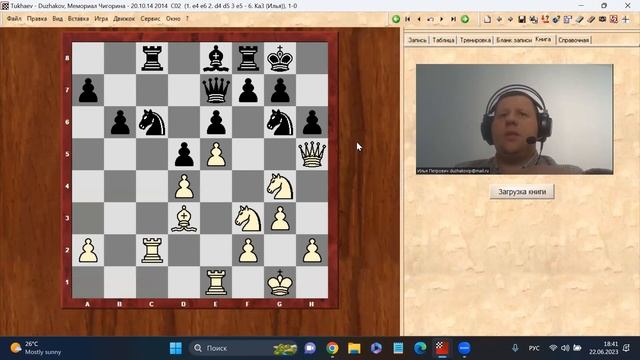Click the multiple-disks save all icon
The width and height of the screenshot is (640, 360).
click(x=533, y=19)
